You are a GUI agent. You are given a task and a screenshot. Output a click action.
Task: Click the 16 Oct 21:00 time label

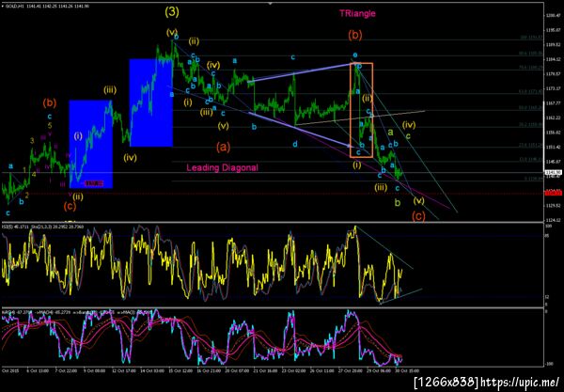[x=209, y=370]
